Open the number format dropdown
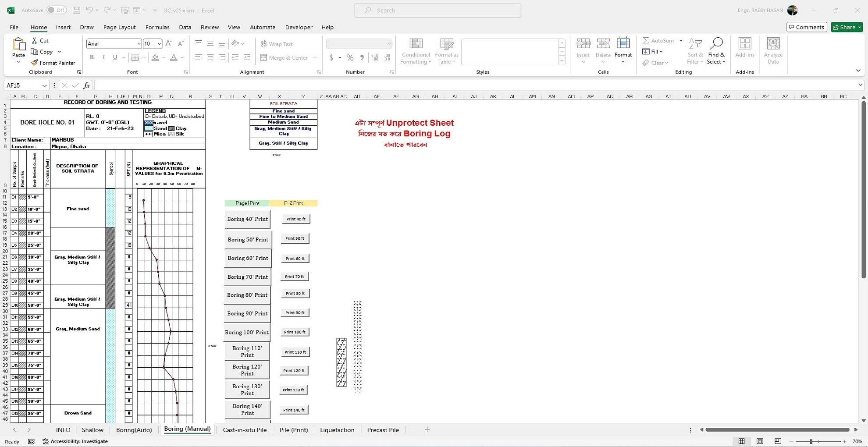Screen dimensions: 868x447 [x=388, y=44]
